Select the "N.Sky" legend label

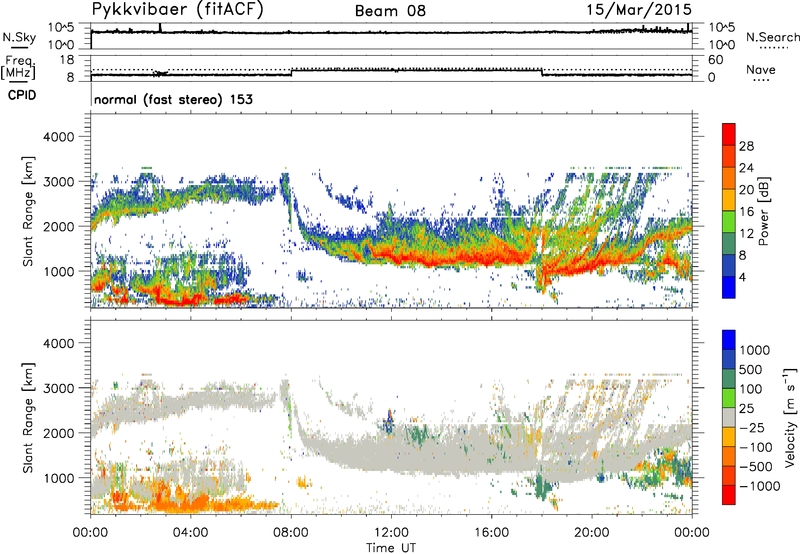coord(19,37)
